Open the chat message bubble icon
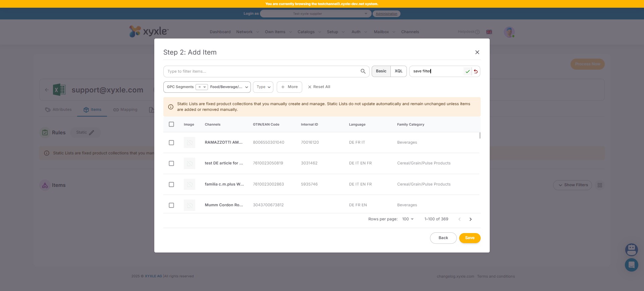Image resolution: width=644 pixels, height=291 pixels. point(631,265)
